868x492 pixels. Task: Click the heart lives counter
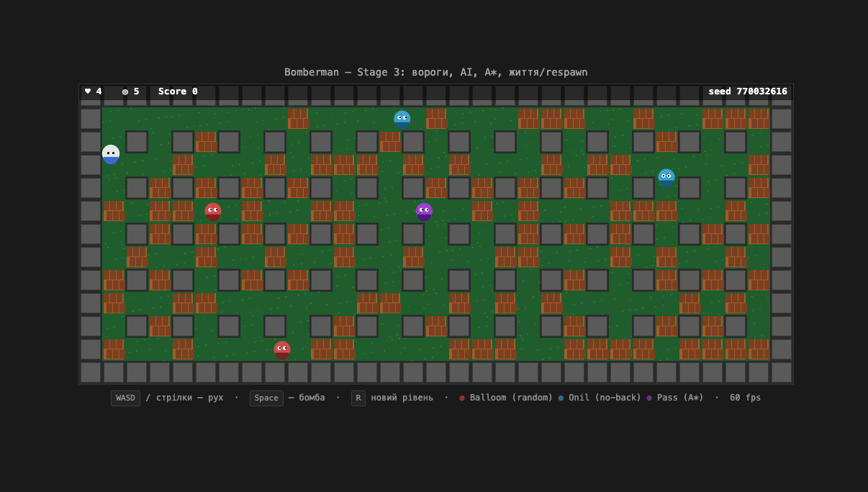(94, 91)
